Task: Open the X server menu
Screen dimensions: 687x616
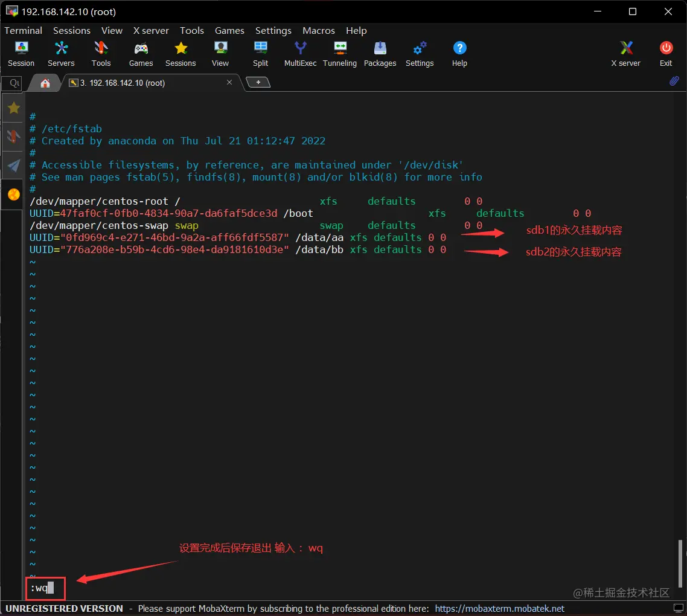Action: pos(151,30)
